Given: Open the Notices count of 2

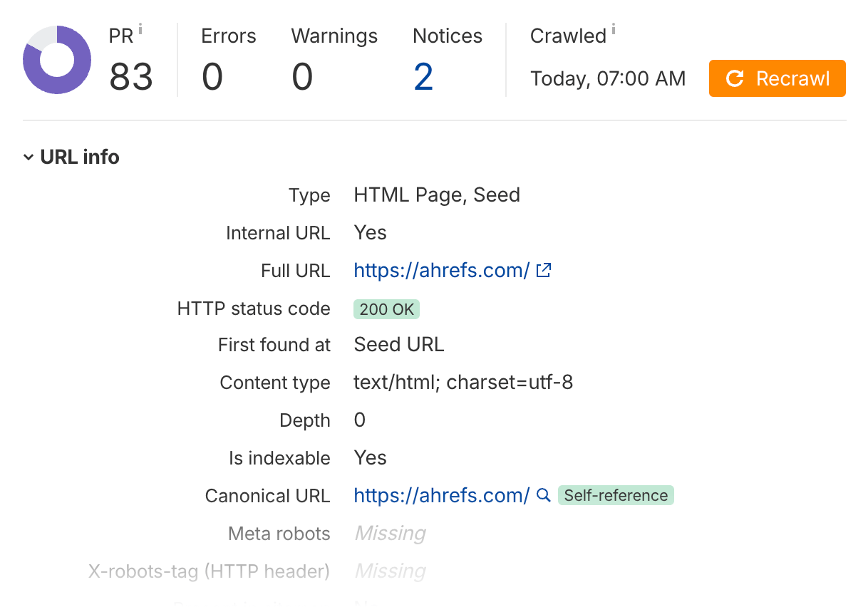Looking at the screenshot, I should [423, 77].
